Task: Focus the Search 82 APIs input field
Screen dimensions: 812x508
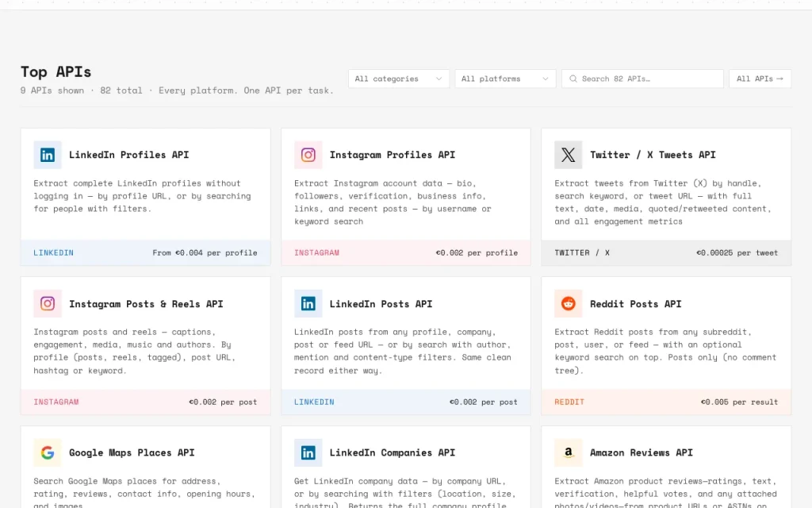Action: click(x=642, y=79)
